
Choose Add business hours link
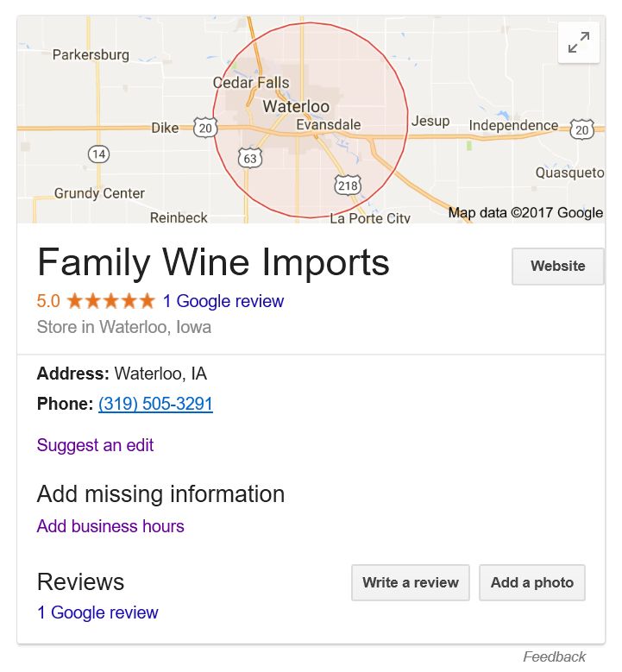pyautogui.click(x=110, y=526)
